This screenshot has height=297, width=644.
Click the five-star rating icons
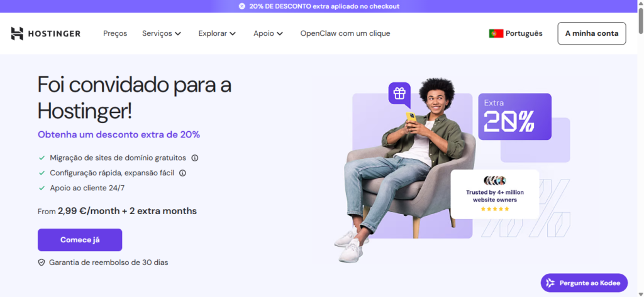[495, 209]
